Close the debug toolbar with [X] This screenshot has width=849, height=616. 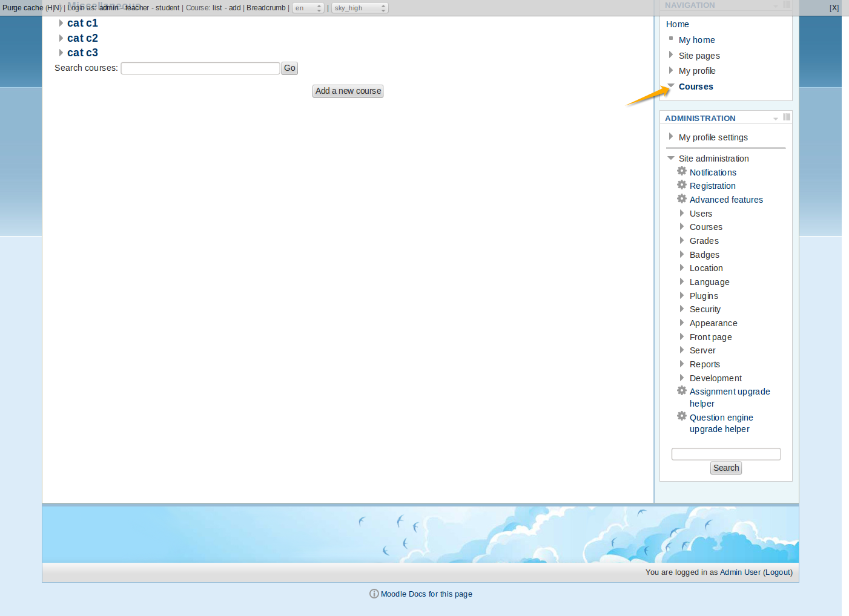pyautogui.click(x=834, y=8)
